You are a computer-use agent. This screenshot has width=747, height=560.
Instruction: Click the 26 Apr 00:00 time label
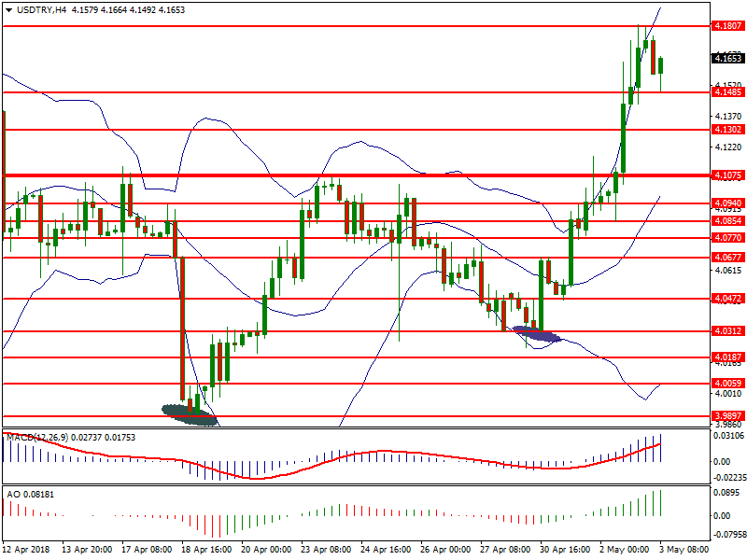coord(445,551)
